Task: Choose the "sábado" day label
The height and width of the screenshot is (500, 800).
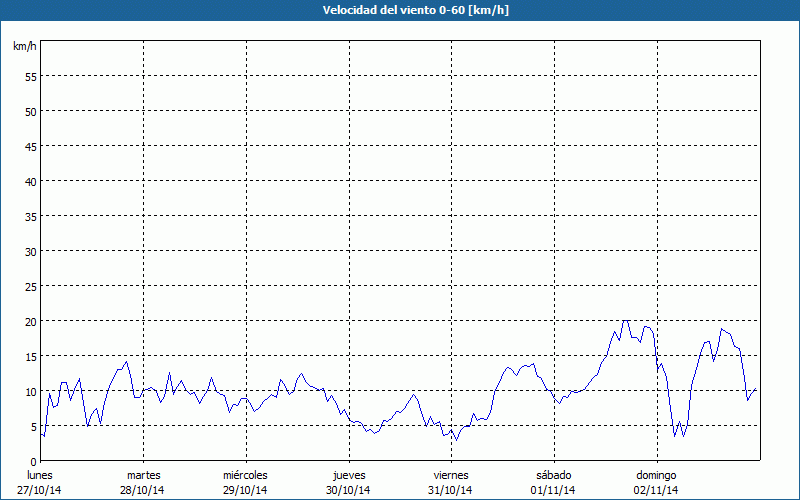Action: pos(553,475)
